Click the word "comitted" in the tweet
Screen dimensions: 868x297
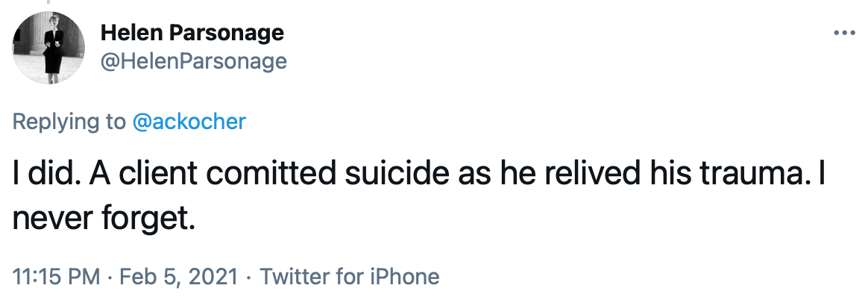(x=271, y=175)
